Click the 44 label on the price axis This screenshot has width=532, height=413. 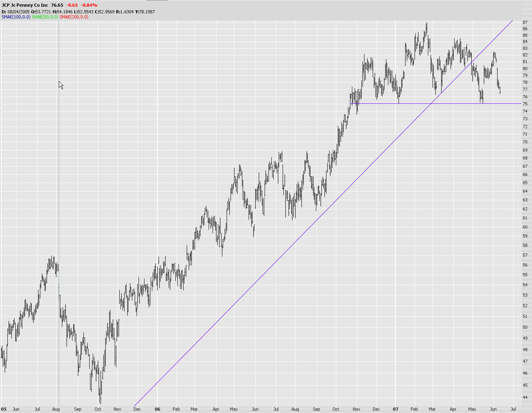[525, 397]
